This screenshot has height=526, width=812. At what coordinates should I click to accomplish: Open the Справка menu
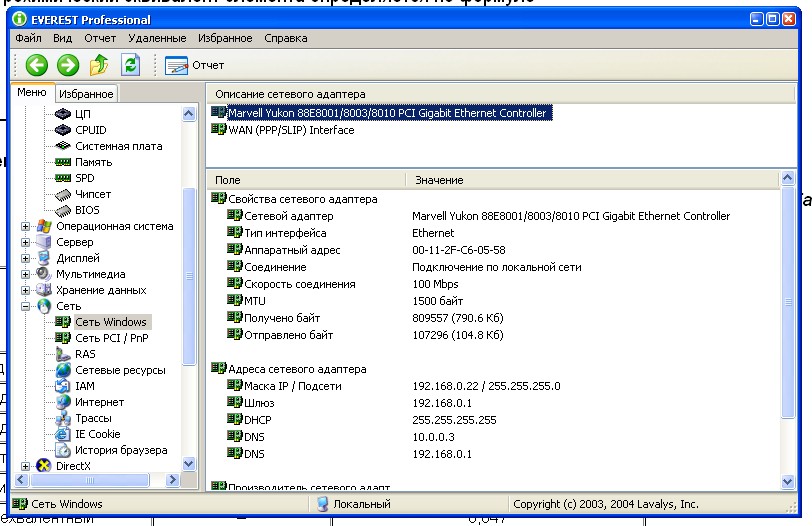click(286, 38)
